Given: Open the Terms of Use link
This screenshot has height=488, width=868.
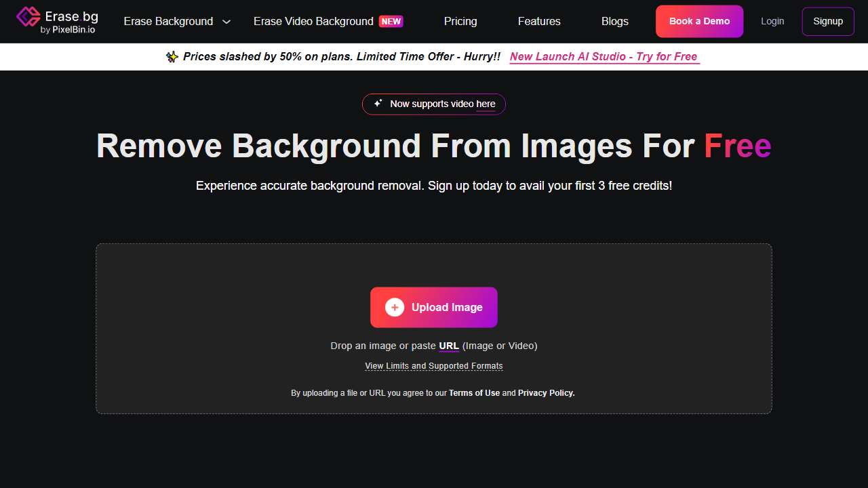Looking at the screenshot, I should (474, 393).
